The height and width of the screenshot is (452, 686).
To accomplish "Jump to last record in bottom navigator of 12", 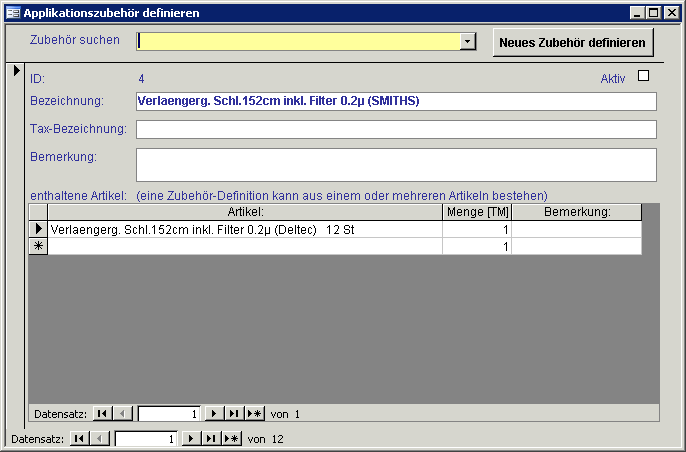I will [211, 438].
